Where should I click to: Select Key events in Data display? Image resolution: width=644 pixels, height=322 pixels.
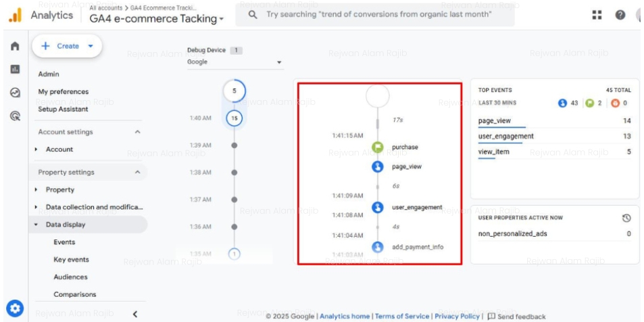pyautogui.click(x=71, y=260)
